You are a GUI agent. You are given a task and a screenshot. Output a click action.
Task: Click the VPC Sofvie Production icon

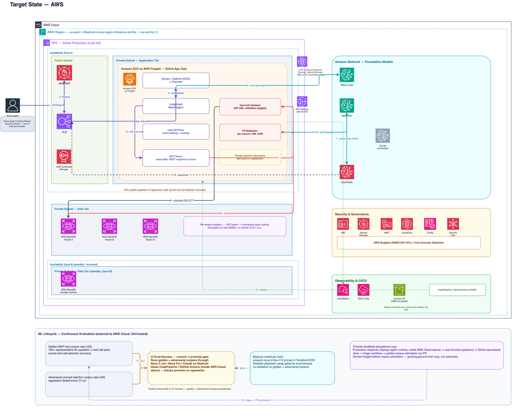47,43
